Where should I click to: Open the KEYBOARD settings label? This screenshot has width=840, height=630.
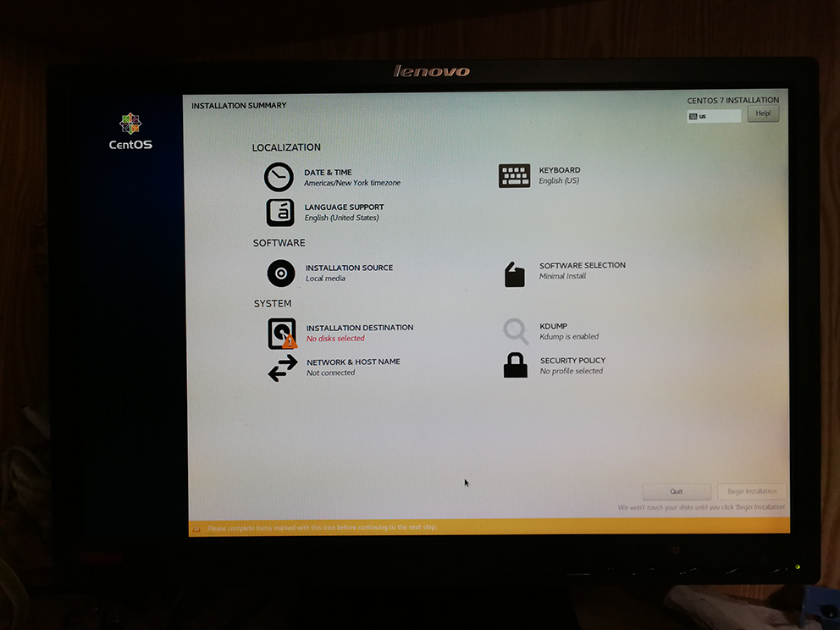click(x=559, y=170)
